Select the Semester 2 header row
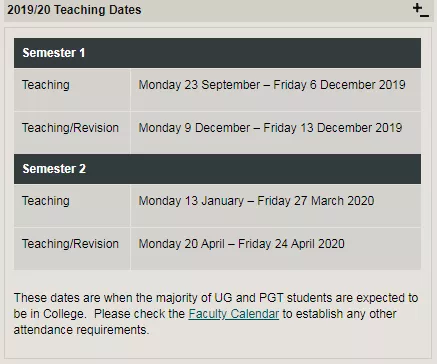Screen dimensions: 437x364 (217, 169)
